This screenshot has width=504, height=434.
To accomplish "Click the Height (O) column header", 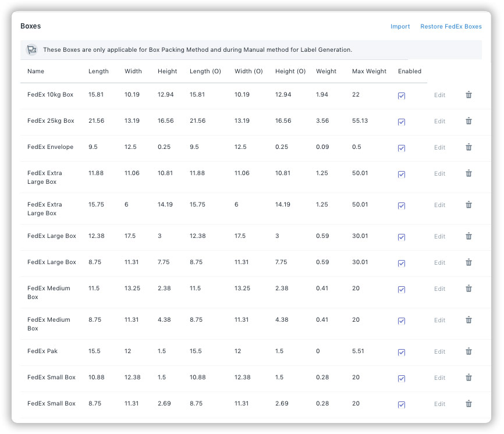I will coord(290,72).
